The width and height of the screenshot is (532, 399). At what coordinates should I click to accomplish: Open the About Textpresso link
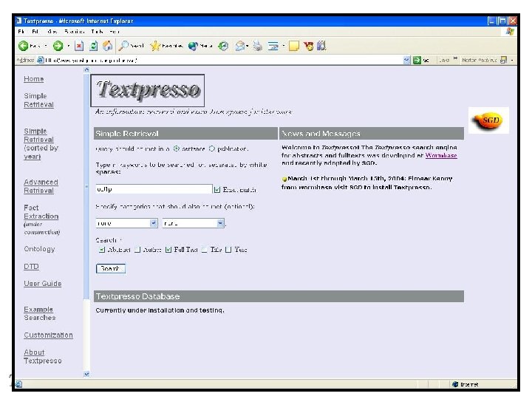(x=42, y=357)
